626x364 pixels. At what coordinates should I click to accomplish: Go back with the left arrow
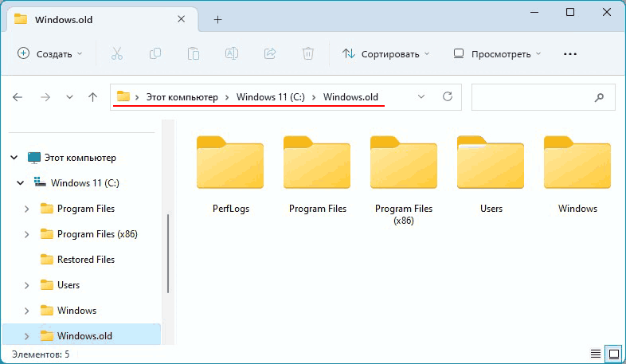(18, 97)
